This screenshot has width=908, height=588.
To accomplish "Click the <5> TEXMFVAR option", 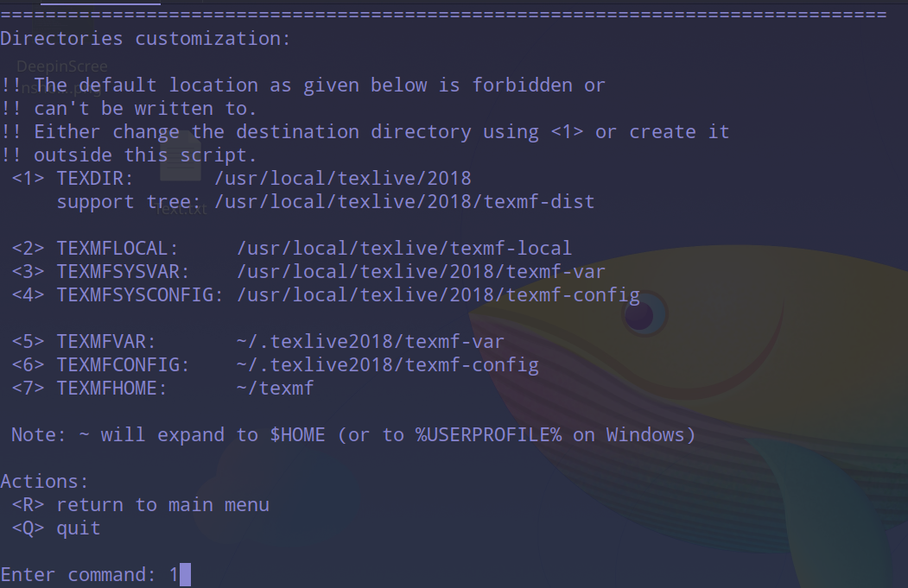I will pos(84,342).
